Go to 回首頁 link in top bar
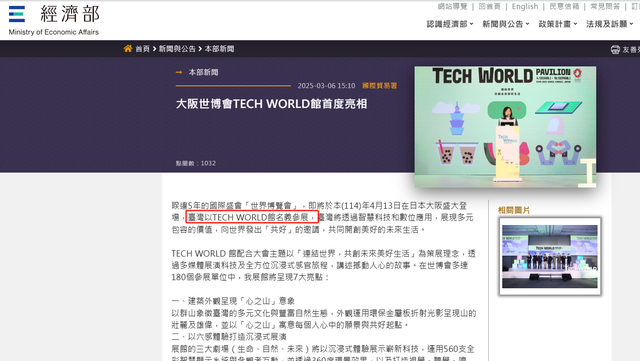Image resolution: width=640 pixels, height=361 pixels. coord(489,7)
